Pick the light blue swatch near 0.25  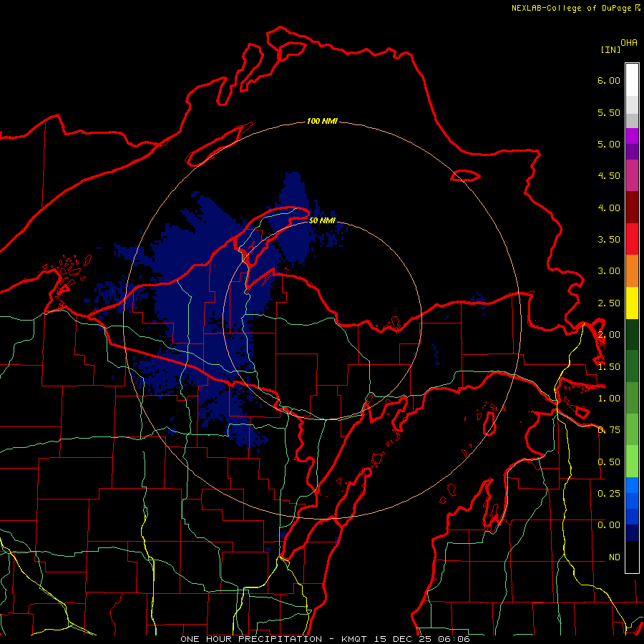pyautogui.click(x=632, y=485)
